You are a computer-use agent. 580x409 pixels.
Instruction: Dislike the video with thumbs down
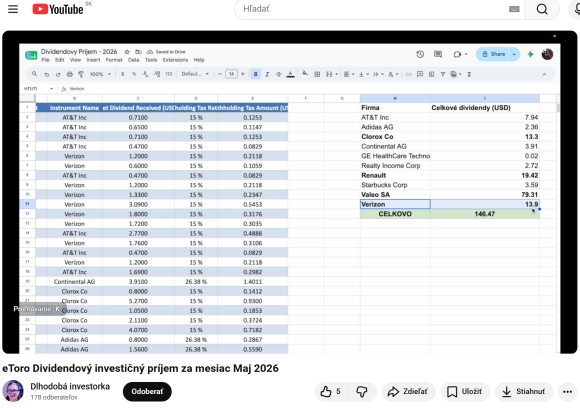tap(362, 391)
